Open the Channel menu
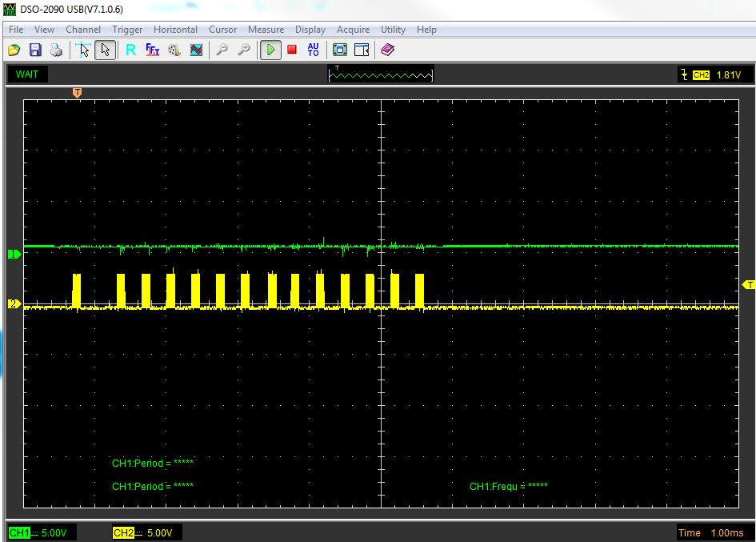 83,30
